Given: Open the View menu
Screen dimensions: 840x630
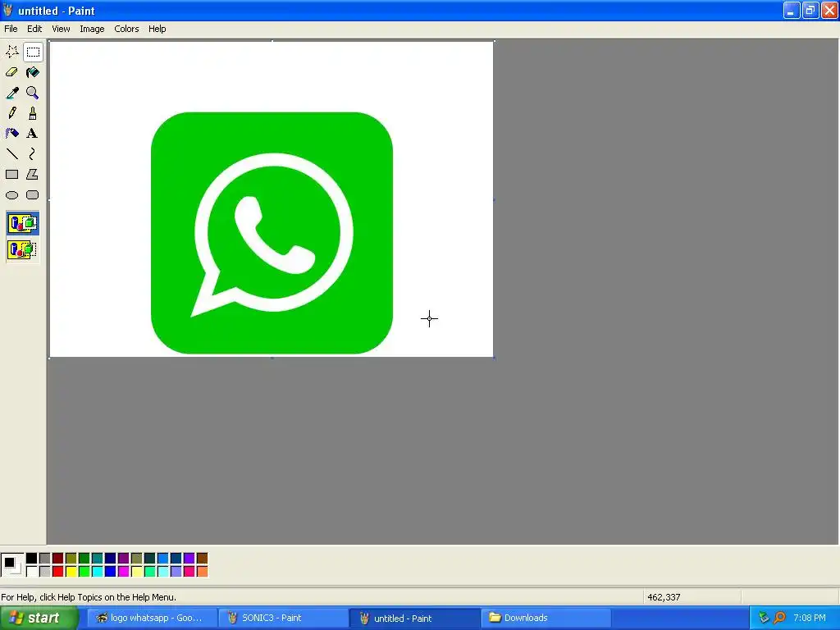Looking at the screenshot, I should pos(61,29).
